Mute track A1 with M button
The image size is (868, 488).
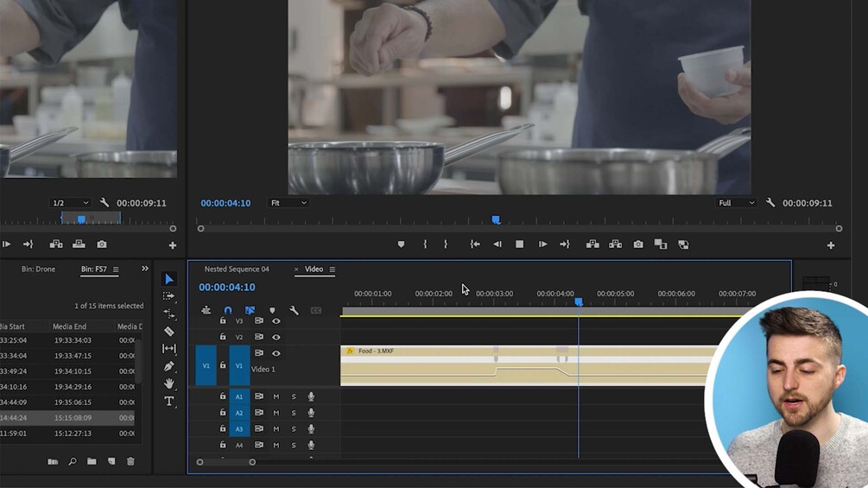(x=276, y=396)
